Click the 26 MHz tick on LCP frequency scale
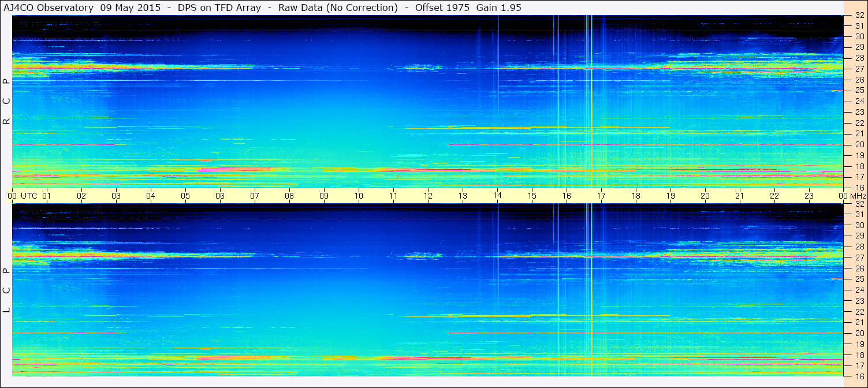Viewport: 868px width, 388px height. click(859, 268)
